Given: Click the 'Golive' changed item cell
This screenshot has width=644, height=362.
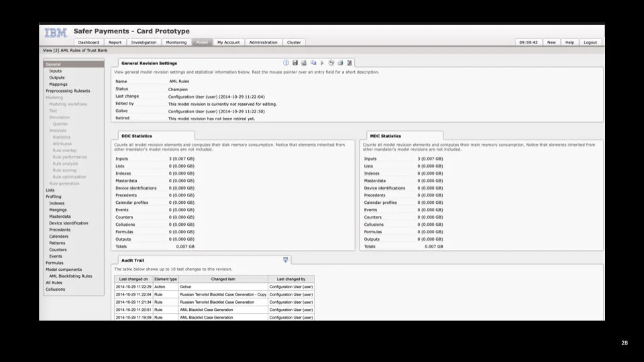Looking at the screenshot, I should pos(223,287).
